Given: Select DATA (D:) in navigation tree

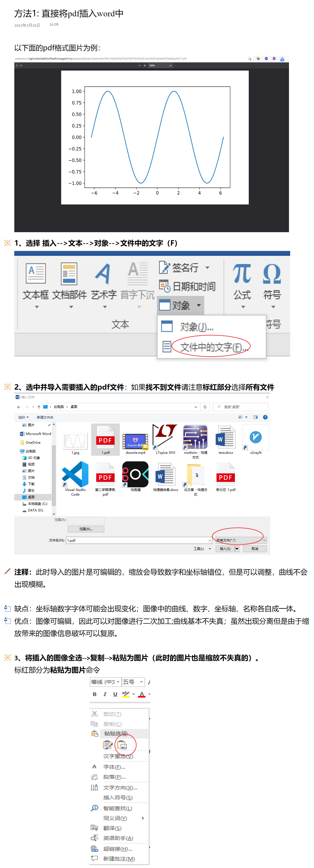Looking at the screenshot, I should point(33,510).
